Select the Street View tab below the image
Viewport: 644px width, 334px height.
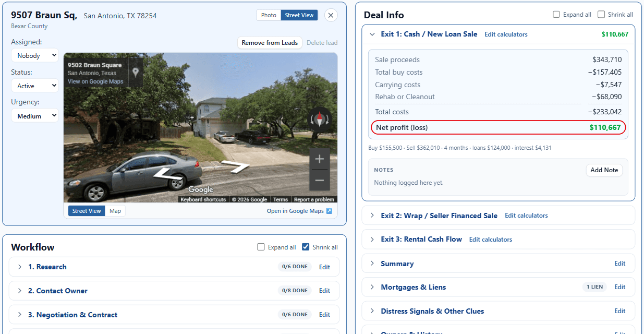click(x=87, y=211)
